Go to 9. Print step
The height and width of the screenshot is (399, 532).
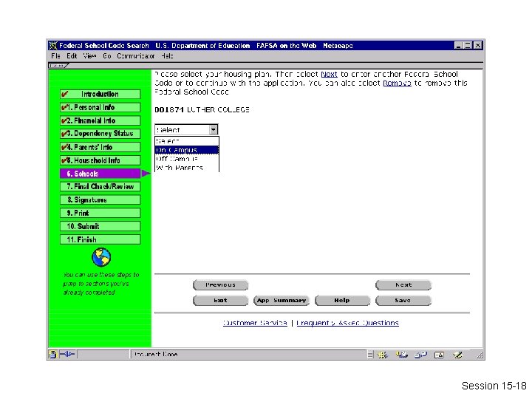(100, 213)
